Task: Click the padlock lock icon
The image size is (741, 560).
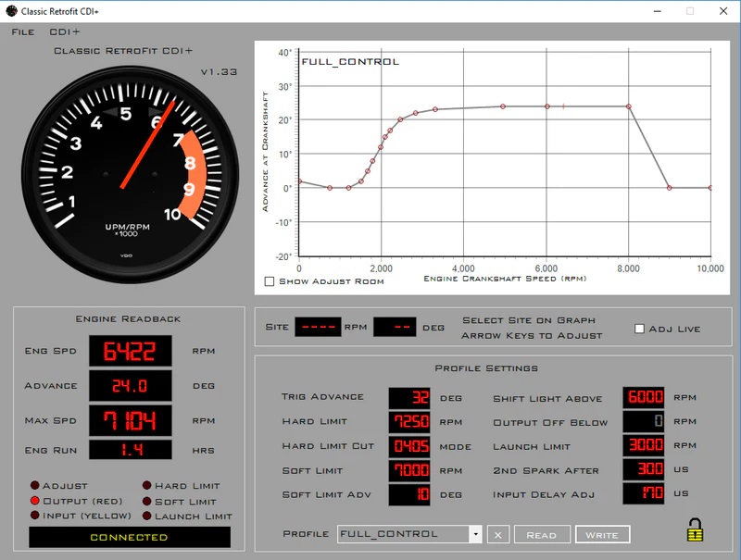Action: [x=695, y=529]
